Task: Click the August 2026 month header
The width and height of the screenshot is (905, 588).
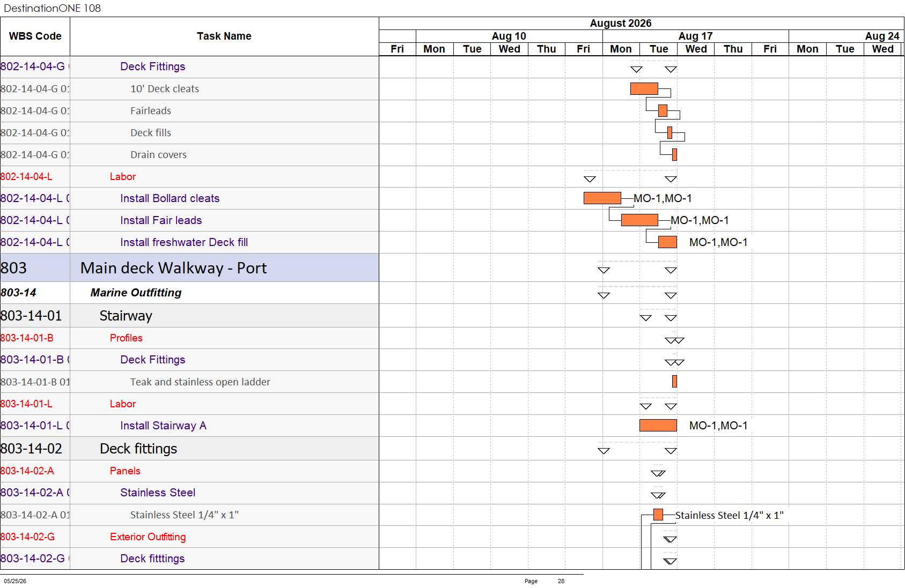Action: pos(620,23)
